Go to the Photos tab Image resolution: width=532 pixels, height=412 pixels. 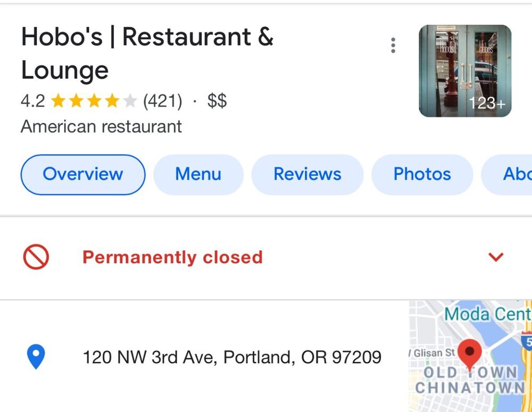click(422, 174)
